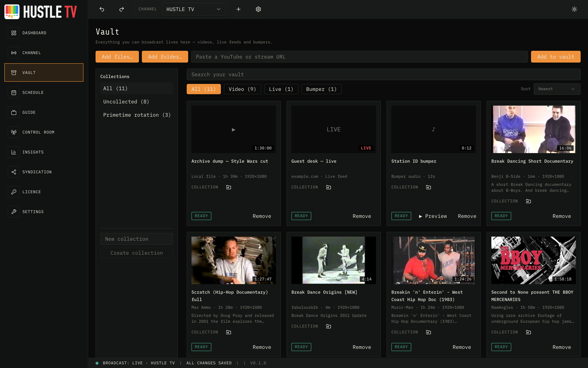This screenshot has height=368, width=588.
Task: Open the Sort Newest dropdown
Action: (557, 89)
